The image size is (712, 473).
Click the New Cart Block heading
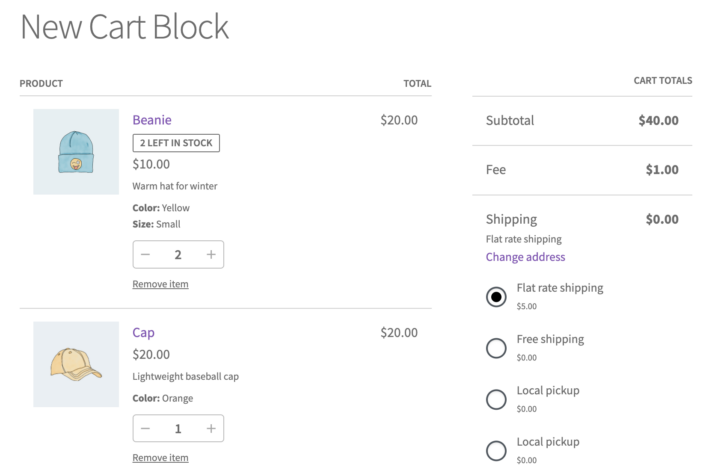coord(125,27)
